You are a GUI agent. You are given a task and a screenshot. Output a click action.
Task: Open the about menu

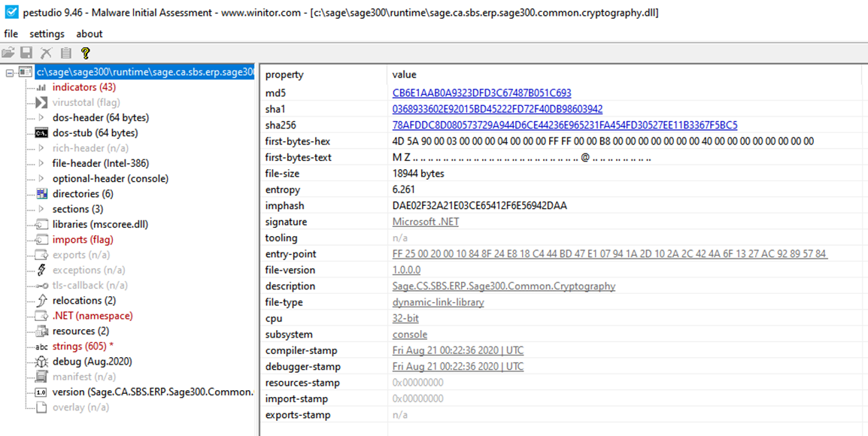[90, 34]
